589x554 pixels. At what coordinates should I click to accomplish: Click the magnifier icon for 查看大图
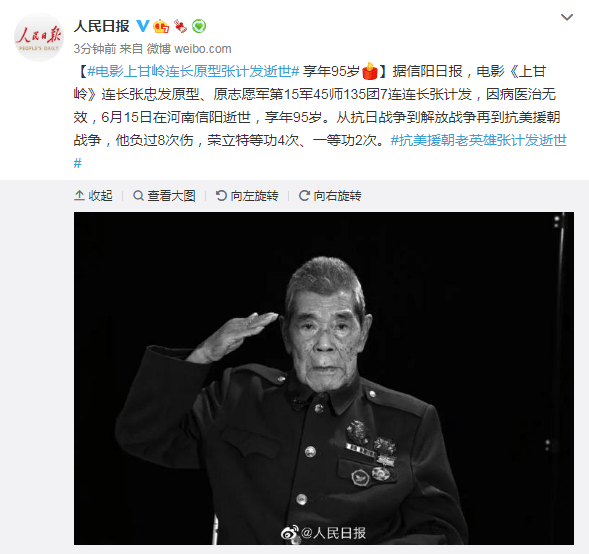click(x=139, y=196)
